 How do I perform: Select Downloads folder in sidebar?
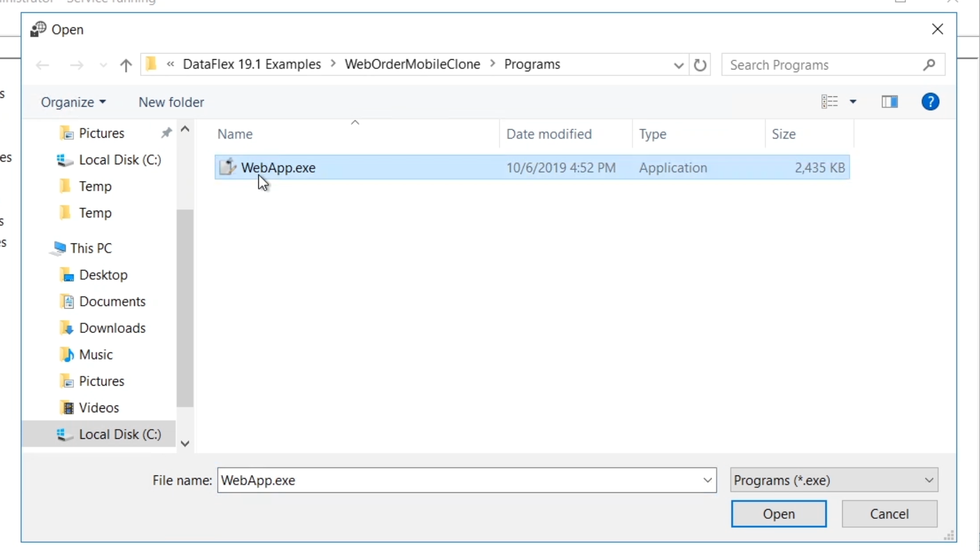coord(112,328)
